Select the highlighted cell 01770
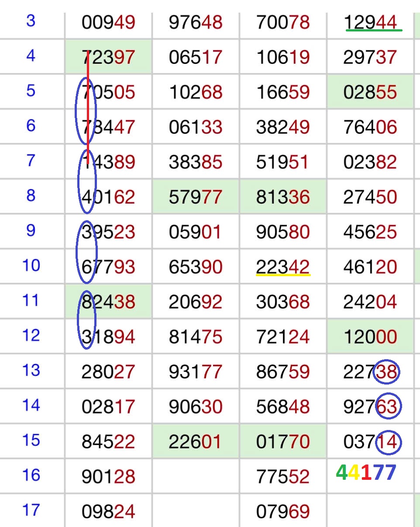Screen dimensions: 420x527 coord(283,442)
